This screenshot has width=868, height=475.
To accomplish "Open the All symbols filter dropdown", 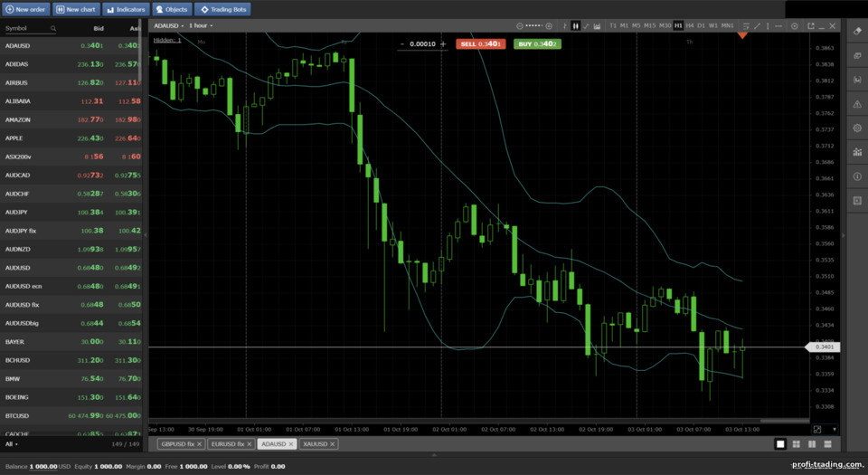I will (11, 444).
